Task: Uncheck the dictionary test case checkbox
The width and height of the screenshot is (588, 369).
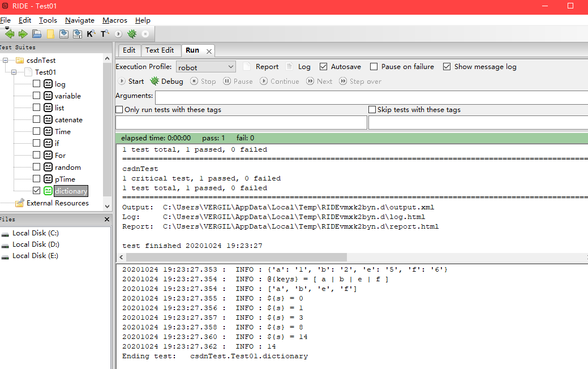Action: tap(36, 191)
